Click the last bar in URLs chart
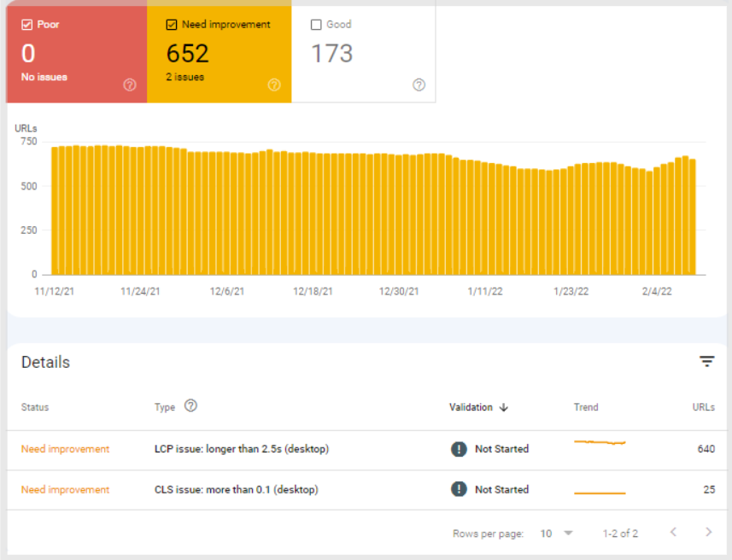The width and height of the screenshot is (732, 560). click(692, 217)
